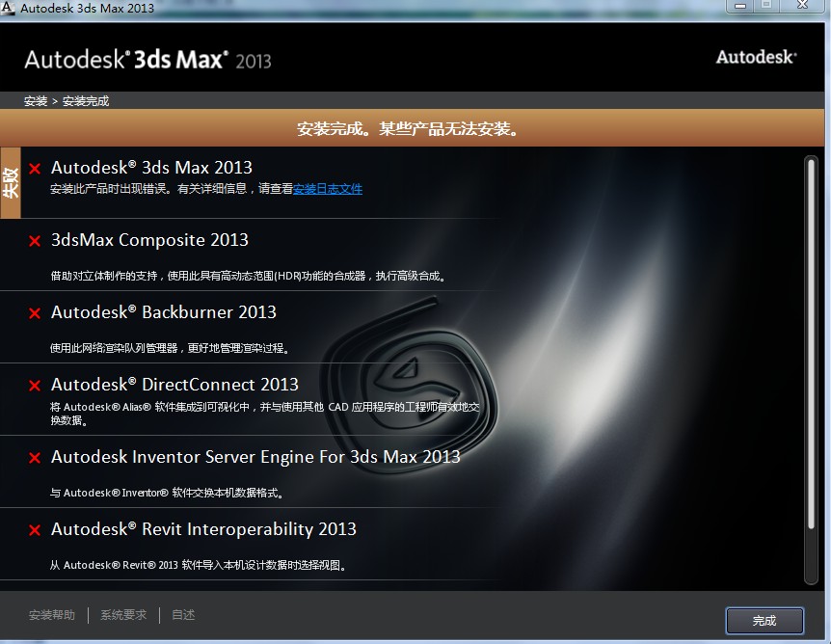Click the DirectConnect description mentioning Alias
The width and height of the screenshot is (831, 644).
tap(264, 414)
